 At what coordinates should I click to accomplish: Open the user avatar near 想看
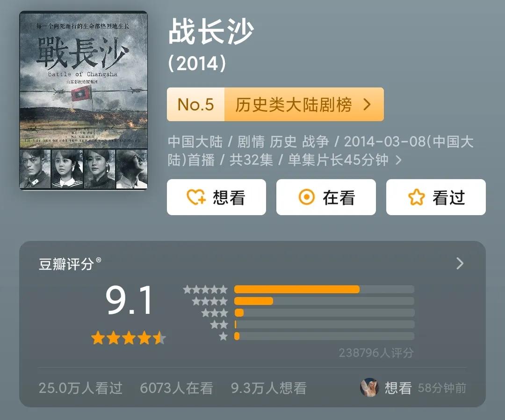click(x=369, y=387)
